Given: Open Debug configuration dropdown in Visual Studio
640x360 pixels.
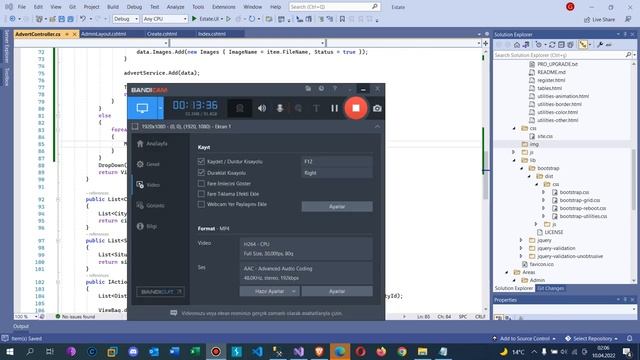Looking at the screenshot, I should (x=126, y=19).
